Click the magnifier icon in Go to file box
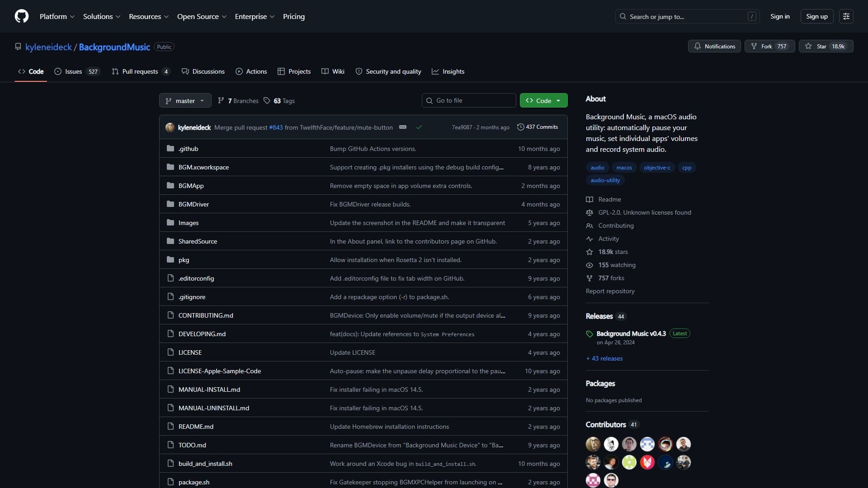 [x=429, y=100]
